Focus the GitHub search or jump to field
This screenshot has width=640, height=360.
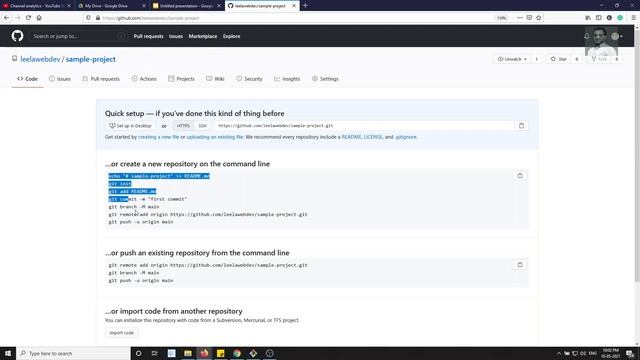tap(78, 36)
